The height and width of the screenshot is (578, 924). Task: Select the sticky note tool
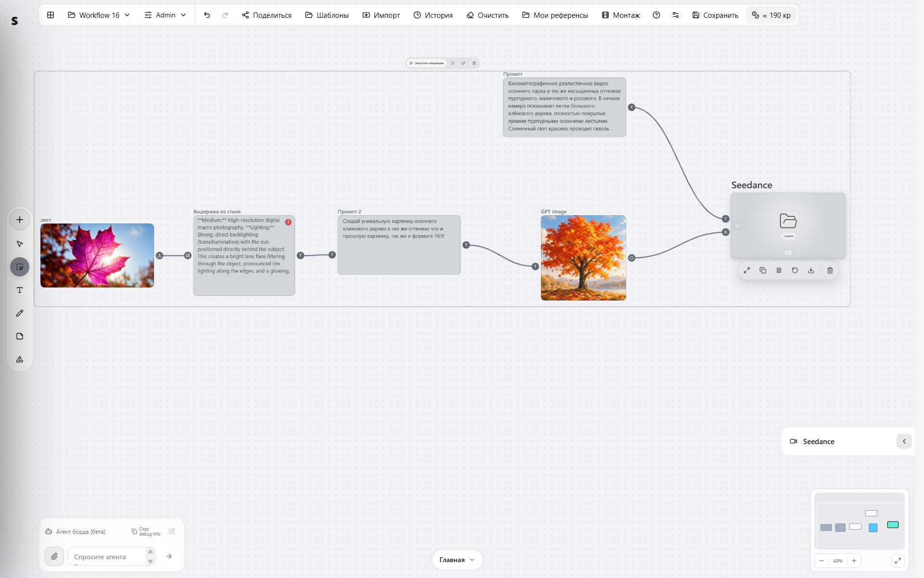click(20, 336)
